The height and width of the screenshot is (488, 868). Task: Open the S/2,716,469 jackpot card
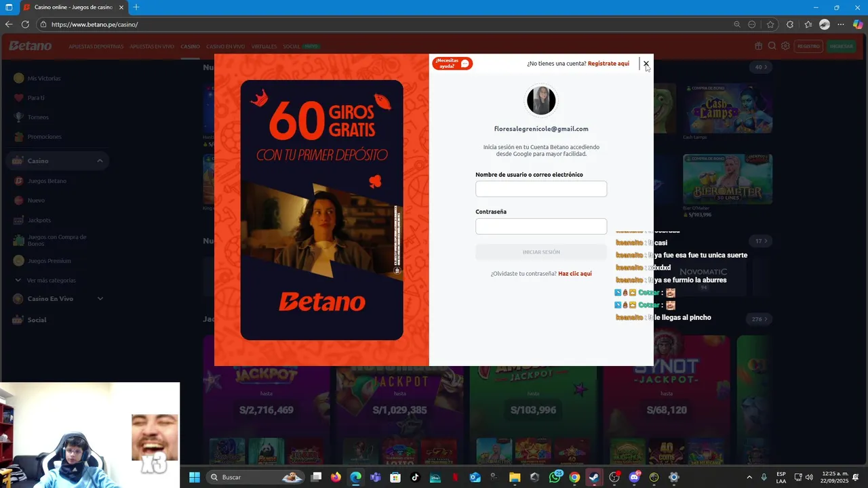click(267, 410)
